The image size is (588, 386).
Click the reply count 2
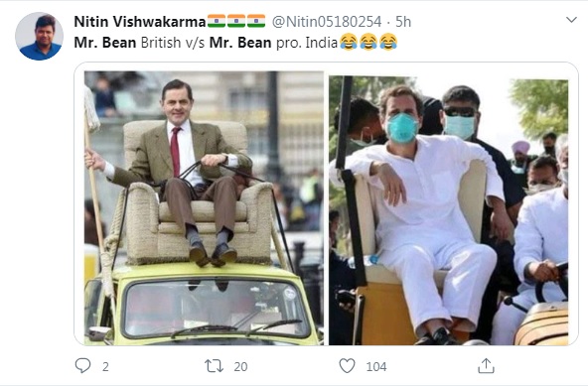click(x=105, y=366)
